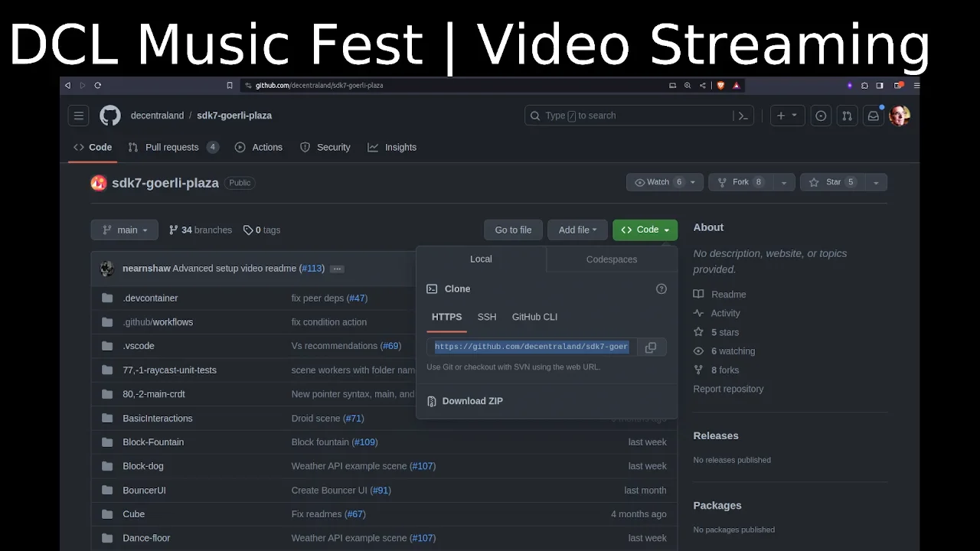This screenshot has height=551, width=980.
Task: Click the browser back button
Action: [68, 85]
